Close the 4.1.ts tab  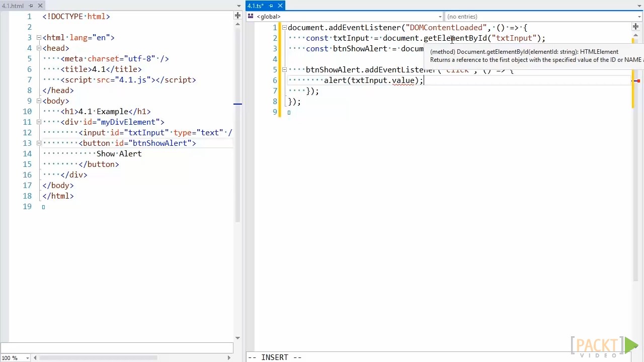tap(280, 6)
